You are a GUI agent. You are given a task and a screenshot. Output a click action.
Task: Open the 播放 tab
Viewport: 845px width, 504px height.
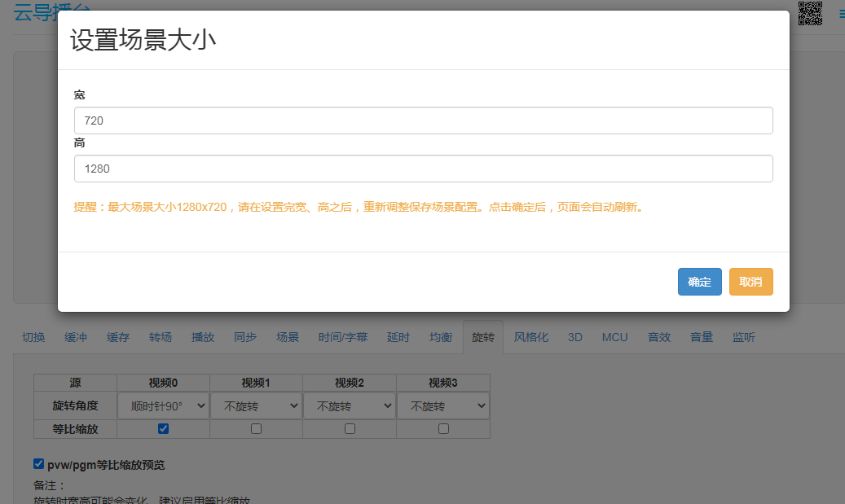(x=203, y=337)
